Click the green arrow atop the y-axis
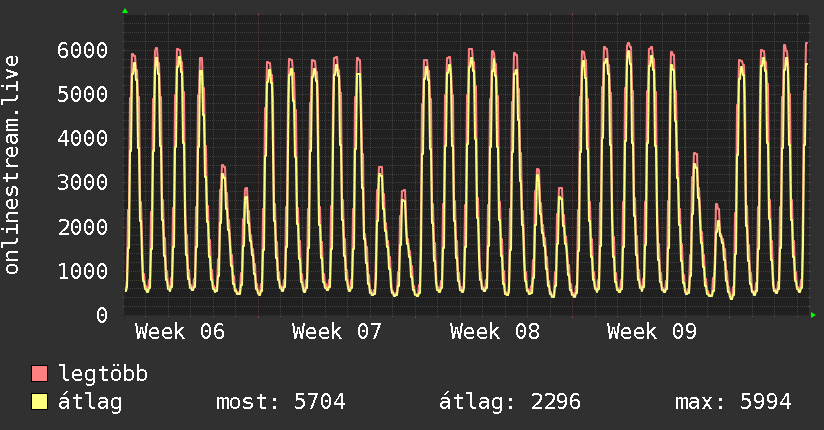This screenshot has height=430, width=824. point(125,11)
